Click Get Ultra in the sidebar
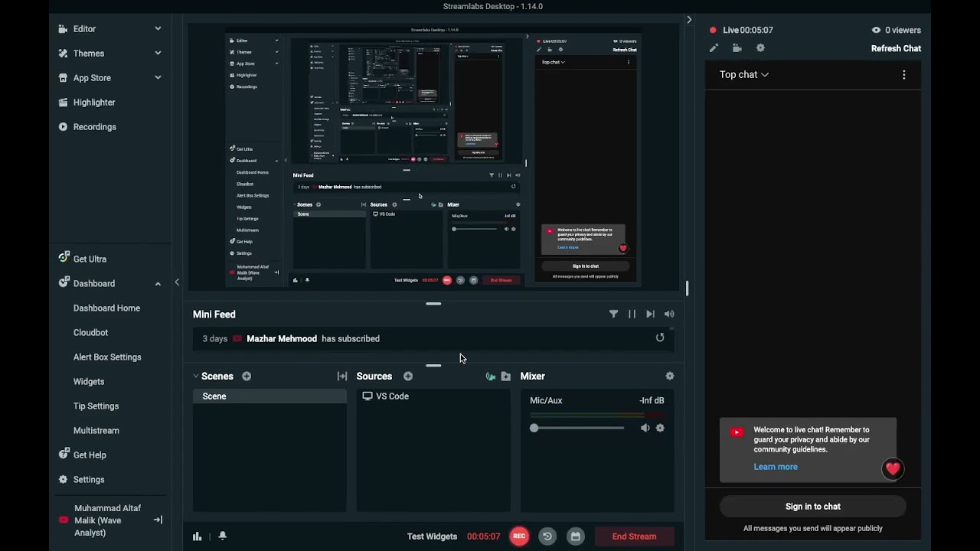 90,259
